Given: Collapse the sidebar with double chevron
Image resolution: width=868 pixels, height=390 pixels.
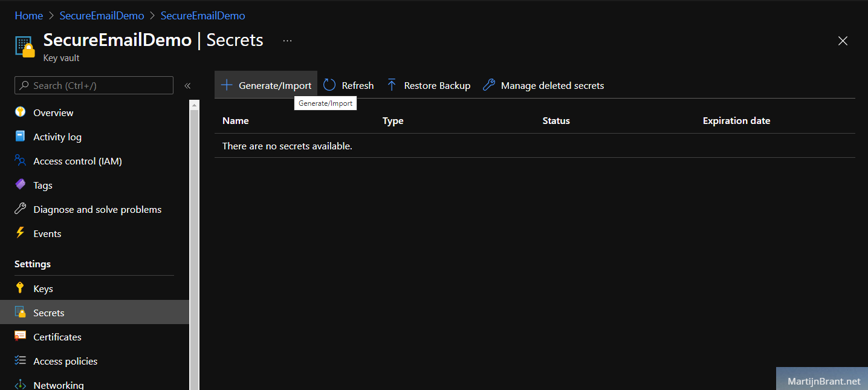Looking at the screenshot, I should [x=187, y=86].
